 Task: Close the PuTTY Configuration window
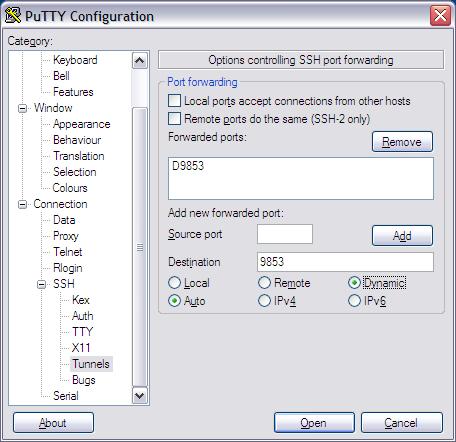[440, 15]
